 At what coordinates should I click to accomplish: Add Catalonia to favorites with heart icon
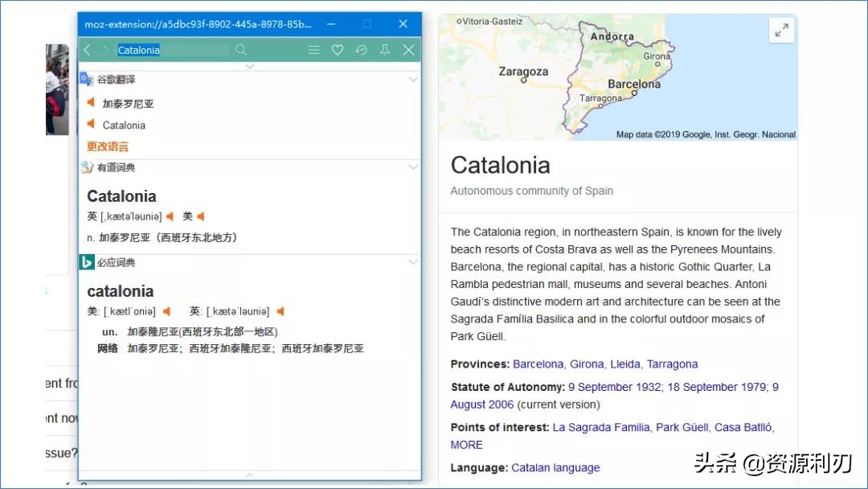pos(338,50)
